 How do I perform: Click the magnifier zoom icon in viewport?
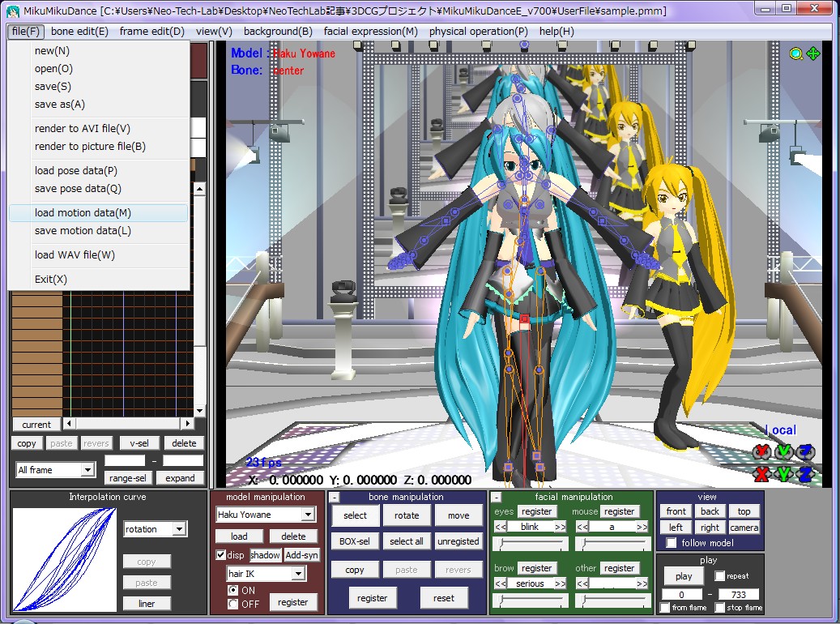click(x=796, y=53)
